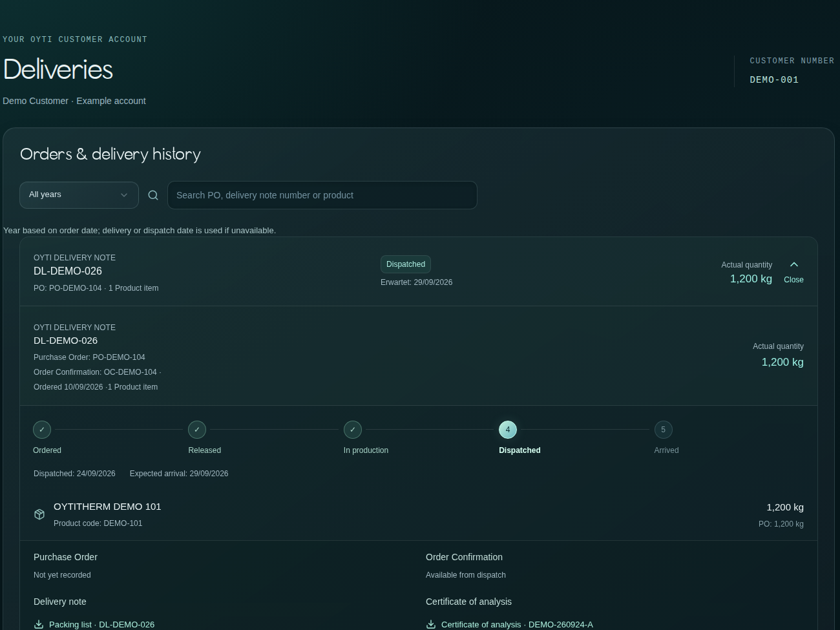Viewport: 840px width, 630px height.
Task: Click the In production step label
Action: click(366, 450)
